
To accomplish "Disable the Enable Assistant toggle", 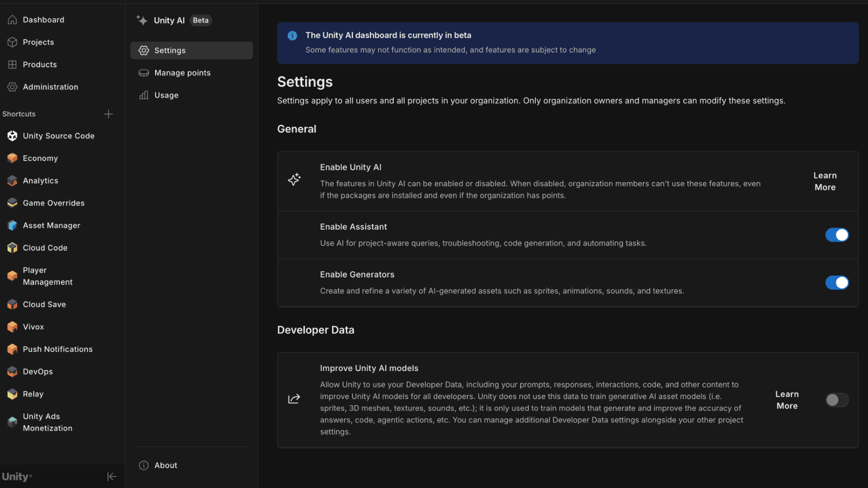I will (x=837, y=235).
